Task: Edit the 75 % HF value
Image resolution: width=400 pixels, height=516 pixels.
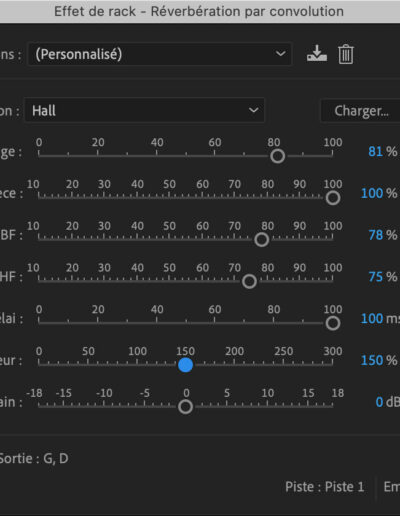Action: click(x=375, y=277)
